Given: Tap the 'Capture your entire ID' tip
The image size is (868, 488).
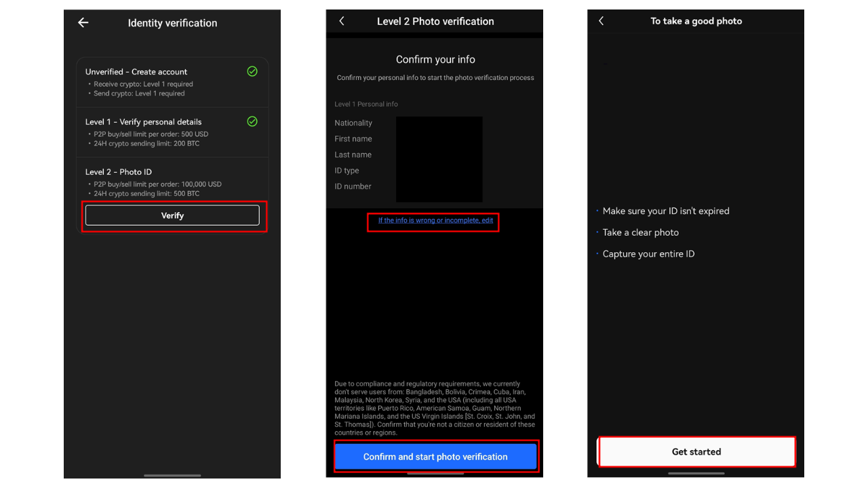Looking at the screenshot, I should pos(648,254).
